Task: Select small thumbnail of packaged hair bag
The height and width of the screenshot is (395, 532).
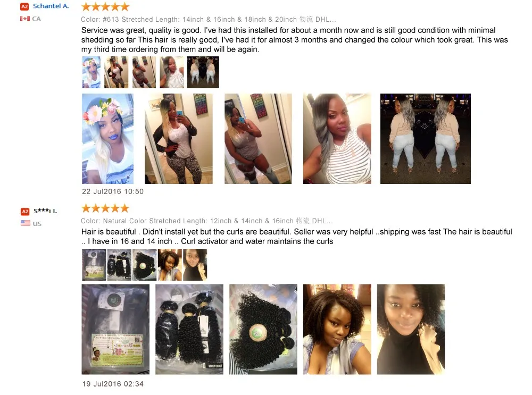Action: (x=94, y=265)
